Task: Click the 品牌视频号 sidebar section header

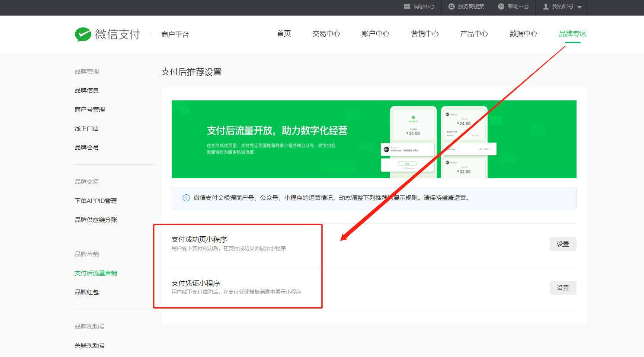Action: click(90, 326)
